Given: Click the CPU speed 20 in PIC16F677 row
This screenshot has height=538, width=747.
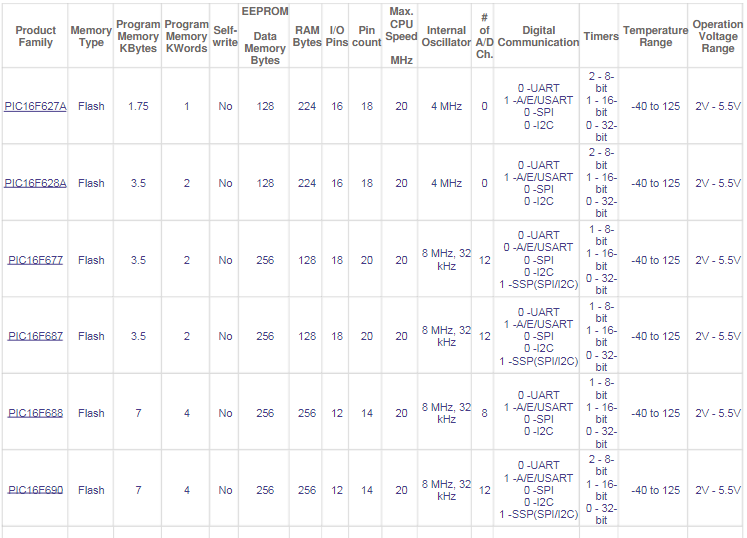Looking at the screenshot, I should (401, 260).
